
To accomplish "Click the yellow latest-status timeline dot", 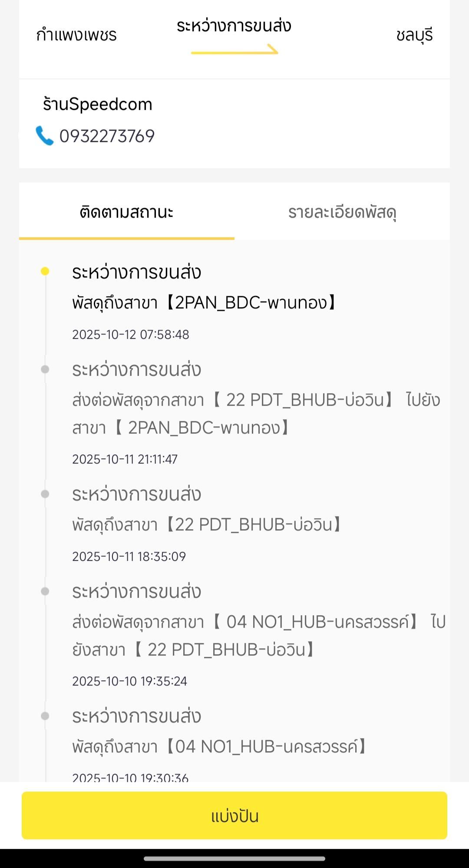I will tap(45, 272).
